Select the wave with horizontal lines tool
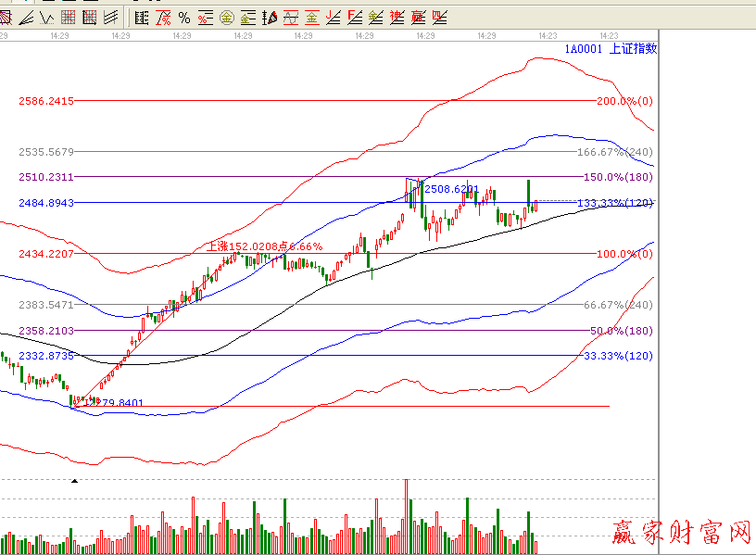Screen dimensions: 756x555 pos(290,18)
